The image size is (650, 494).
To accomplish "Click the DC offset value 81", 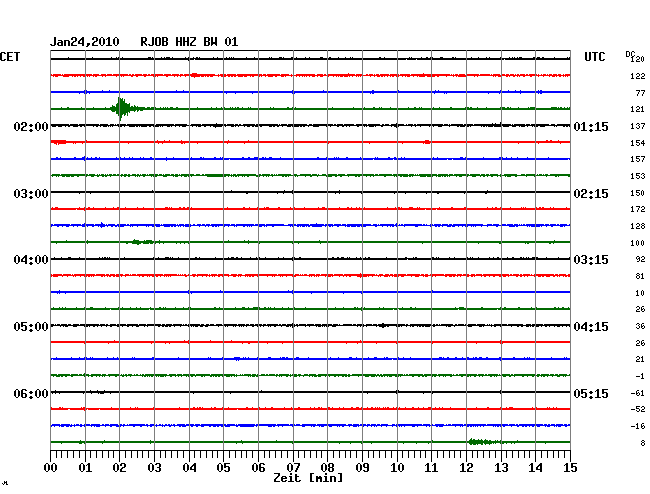I will [x=640, y=276].
